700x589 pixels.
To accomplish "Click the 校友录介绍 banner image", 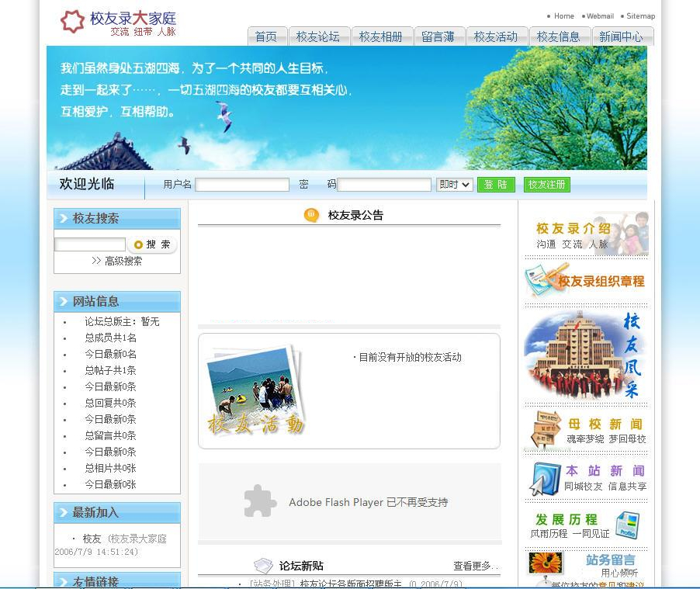I will 586,232.
